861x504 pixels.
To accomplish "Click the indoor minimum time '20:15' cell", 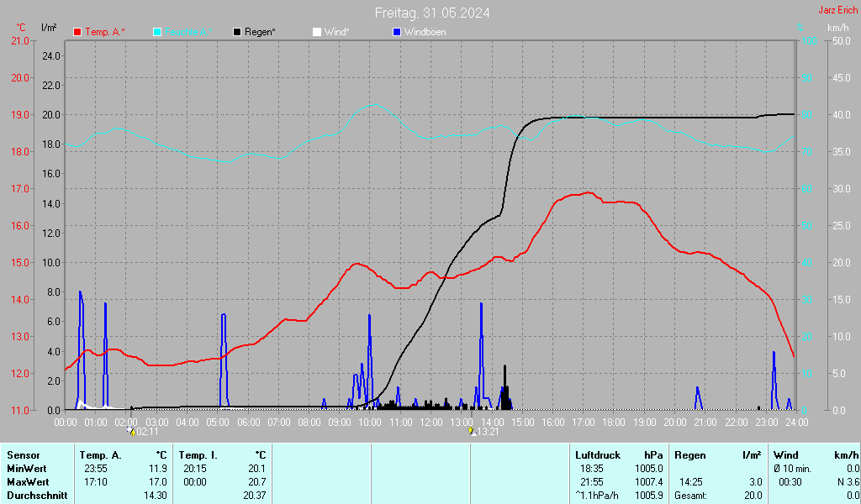I will click(x=195, y=469).
